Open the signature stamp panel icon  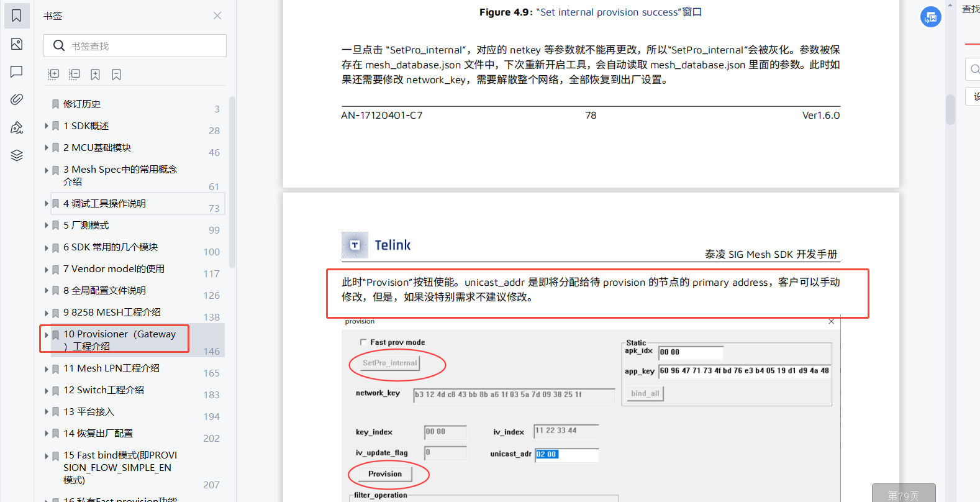(x=17, y=127)
